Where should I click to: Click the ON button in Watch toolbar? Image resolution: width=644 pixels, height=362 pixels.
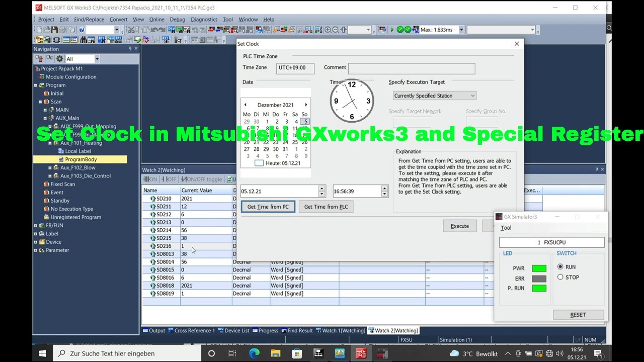point(150,179)
